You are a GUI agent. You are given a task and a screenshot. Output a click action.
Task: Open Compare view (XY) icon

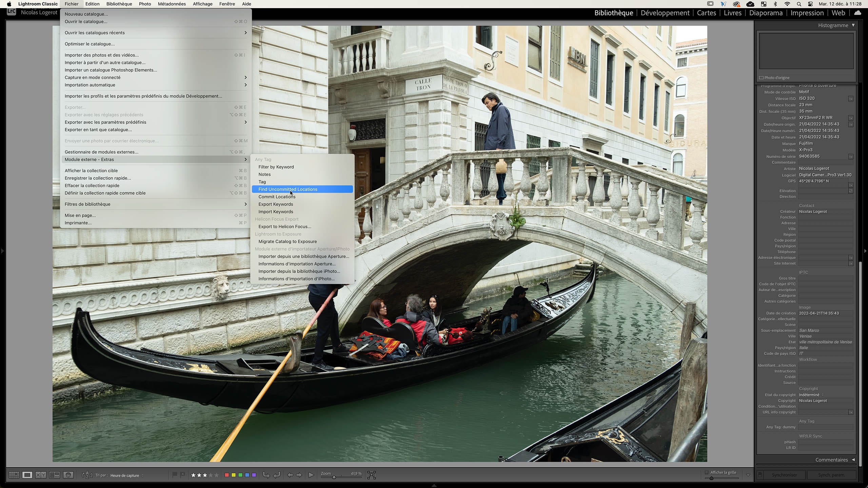(41, 475)
